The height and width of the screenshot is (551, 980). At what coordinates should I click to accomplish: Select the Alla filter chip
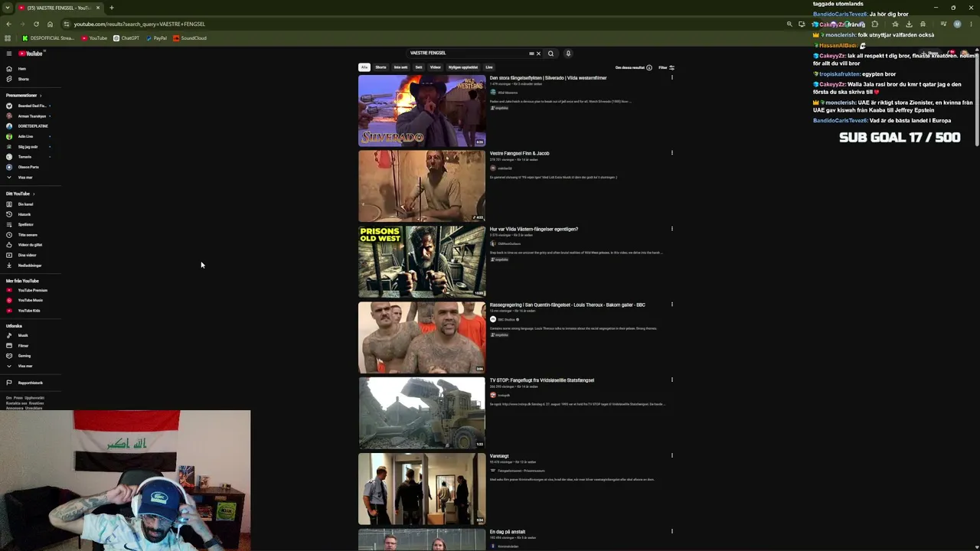[364, 67]
